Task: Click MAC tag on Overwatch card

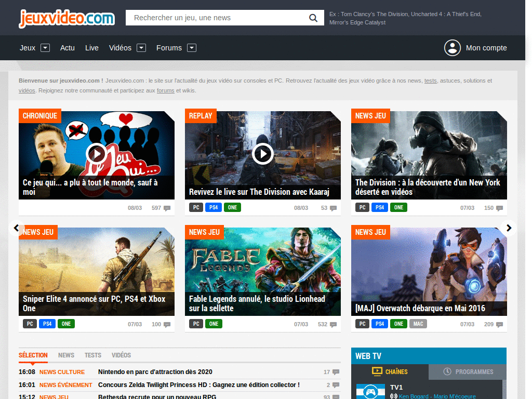Action: (418, 324)
